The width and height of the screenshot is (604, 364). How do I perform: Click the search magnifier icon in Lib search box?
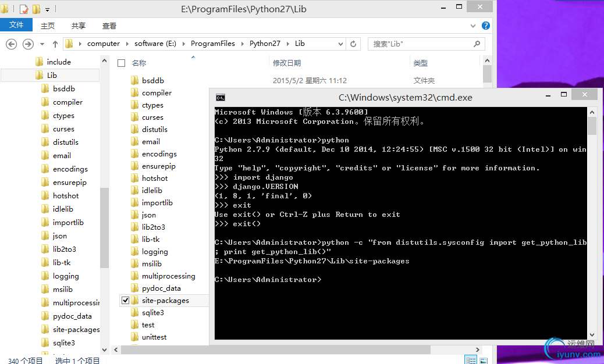(477, 44)
